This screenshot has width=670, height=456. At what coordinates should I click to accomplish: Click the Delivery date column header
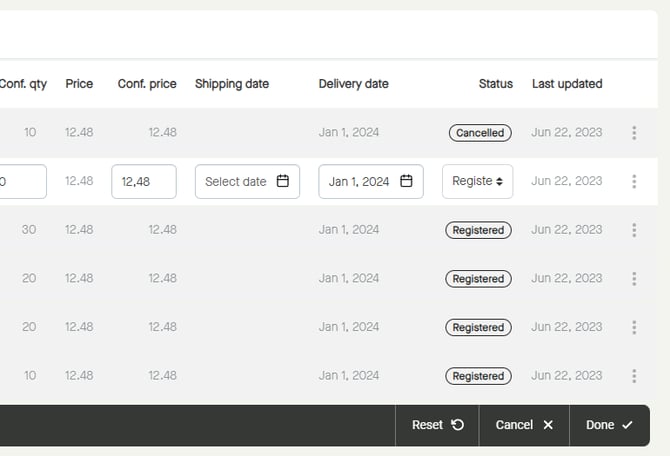coord(353,84)
